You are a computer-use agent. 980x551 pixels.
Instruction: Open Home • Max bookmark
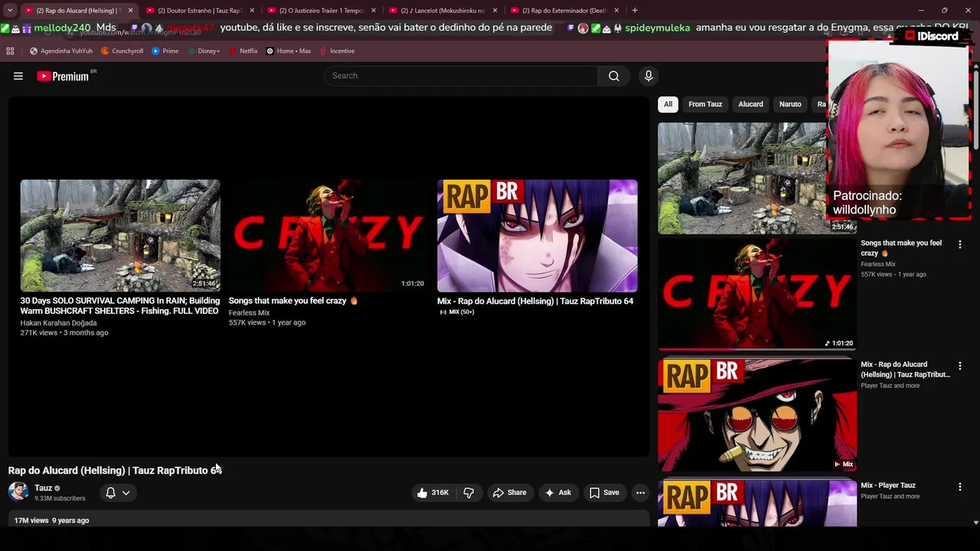289,51
